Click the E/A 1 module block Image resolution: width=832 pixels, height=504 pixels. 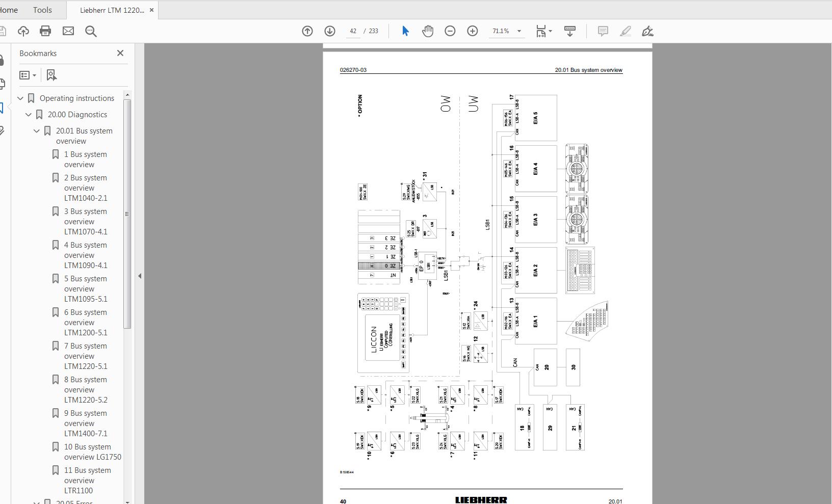point(536,321)
